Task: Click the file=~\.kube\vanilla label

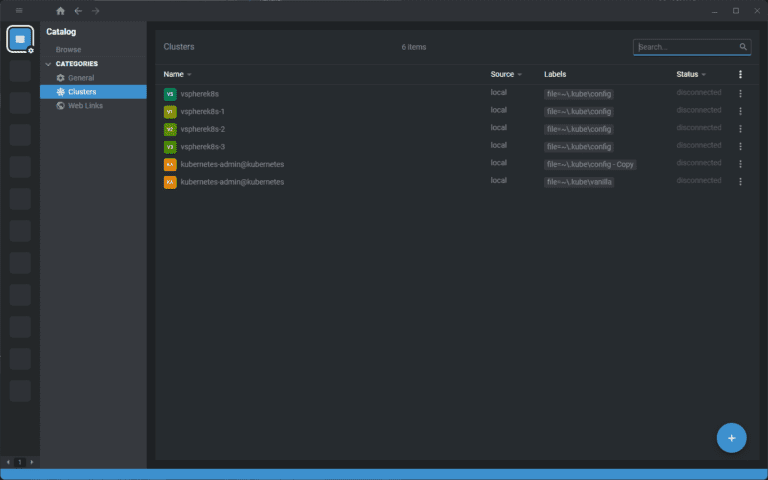Action: (579, 182)
